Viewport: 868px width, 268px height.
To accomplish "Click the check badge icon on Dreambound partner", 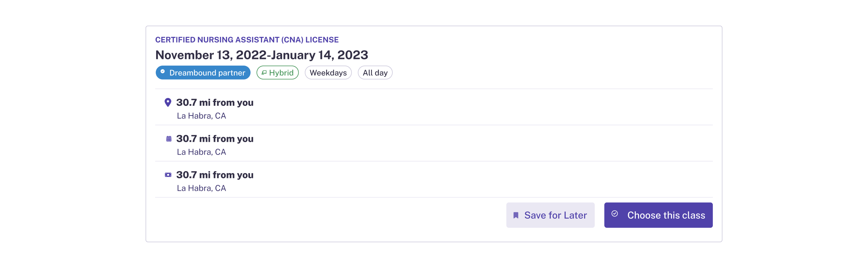I will [x=163, y=72].
